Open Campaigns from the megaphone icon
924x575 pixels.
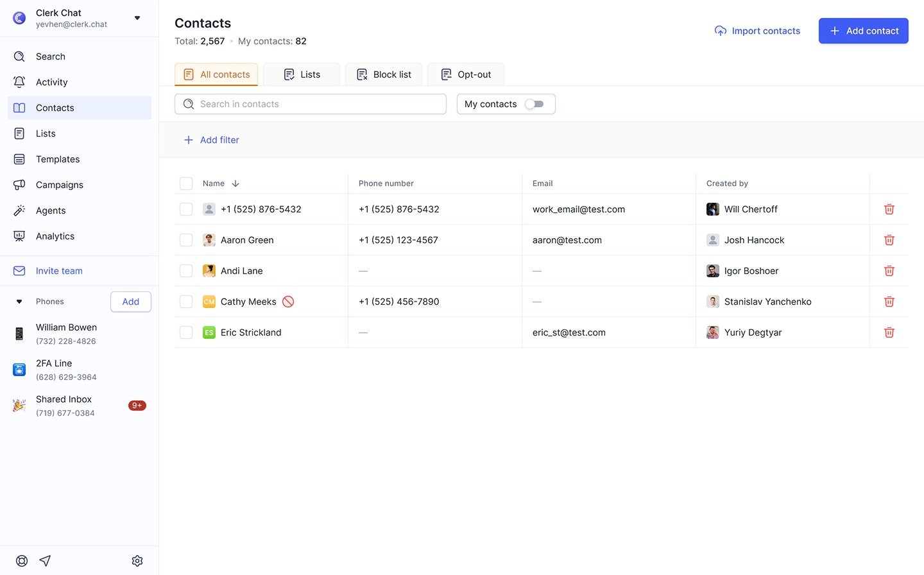tap(19, 185)
